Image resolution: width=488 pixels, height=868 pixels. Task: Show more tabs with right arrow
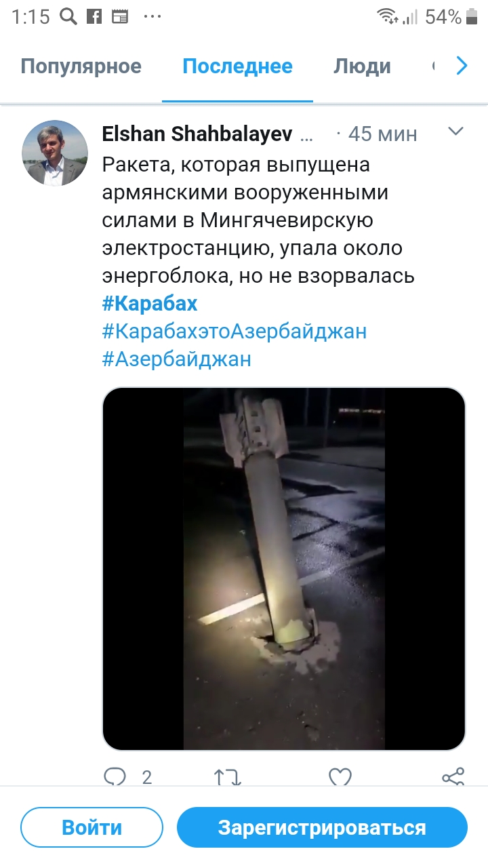pyautogui.click(x=462, y=66)
